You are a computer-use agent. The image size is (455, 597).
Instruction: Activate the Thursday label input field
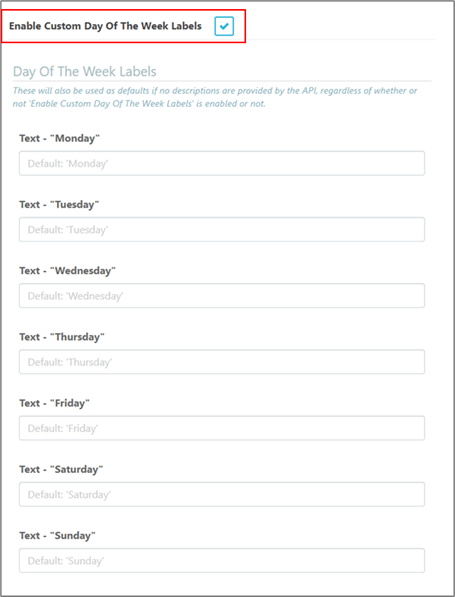point(222,362)
